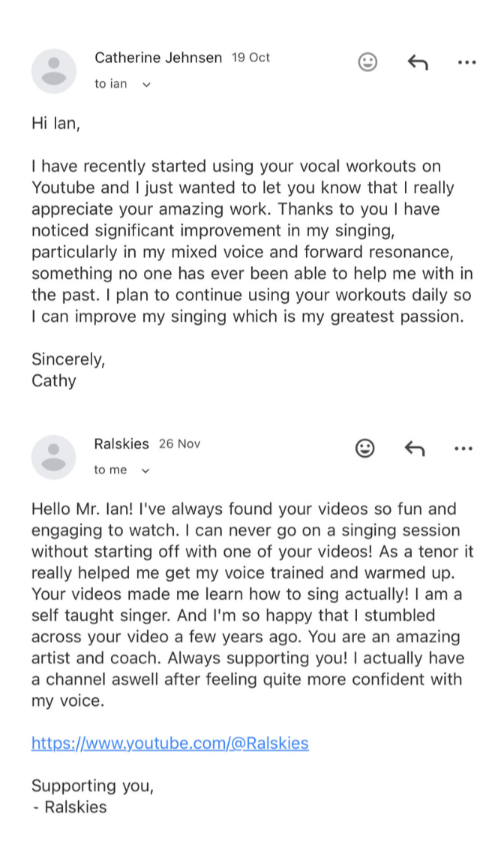Click Catherine Jehnsen's profile avatar
The height and width of the screenshot is (844, 504).
[x=53, y=71]
